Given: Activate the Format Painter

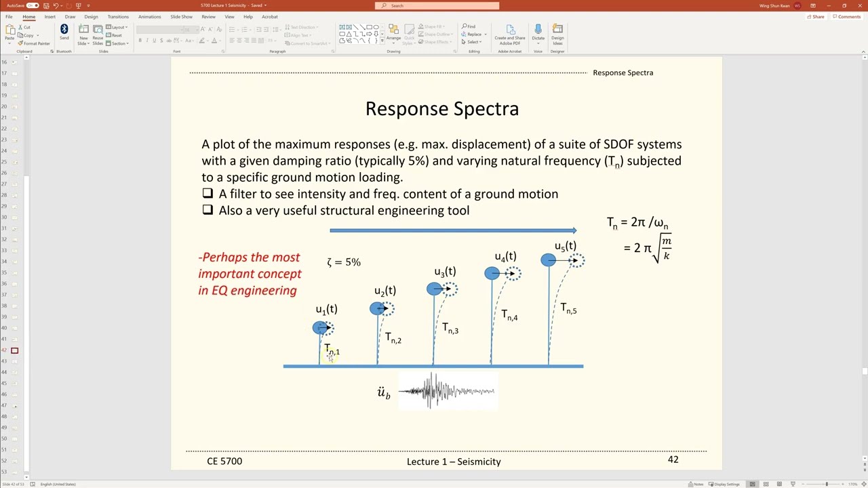Looking at the screenshot, I should click(x=34, y=43).
